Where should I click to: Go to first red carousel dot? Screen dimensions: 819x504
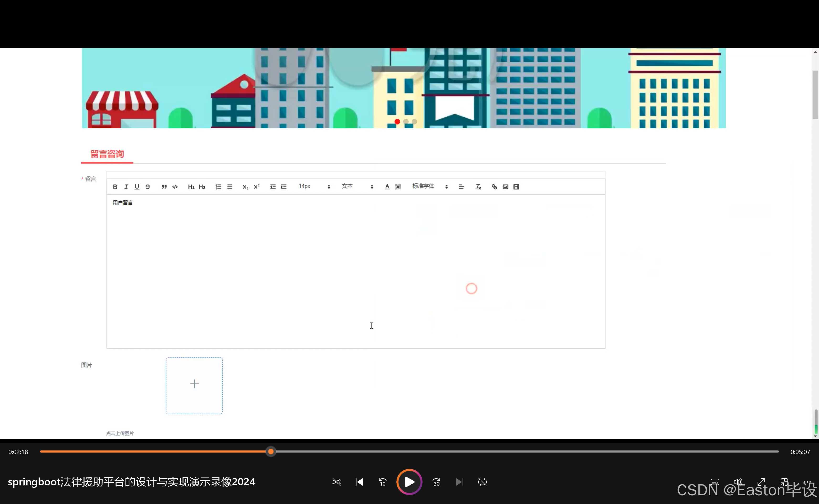pos(397,122)
